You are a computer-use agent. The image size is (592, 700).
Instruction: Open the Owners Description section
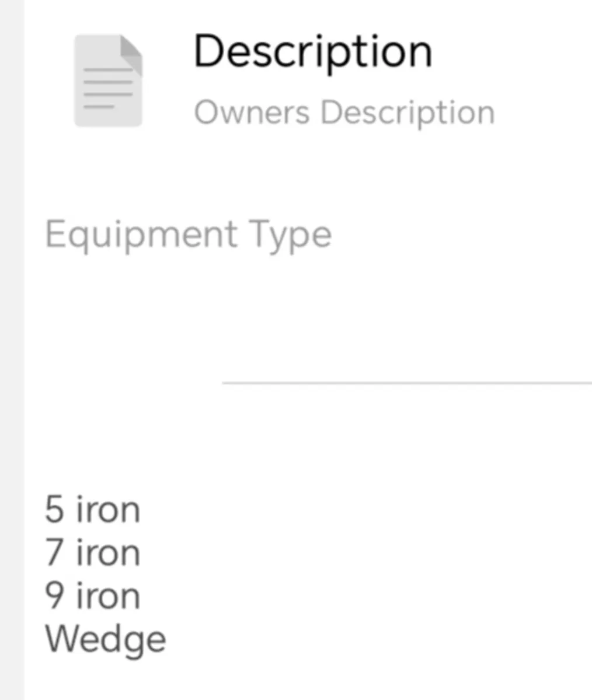click(x=346, y=111)
